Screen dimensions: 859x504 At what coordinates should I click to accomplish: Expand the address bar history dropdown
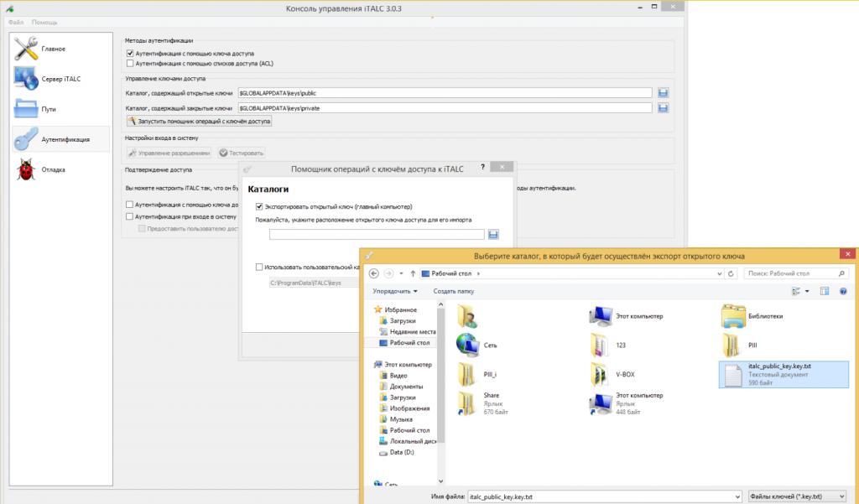(x=719, y=273)
